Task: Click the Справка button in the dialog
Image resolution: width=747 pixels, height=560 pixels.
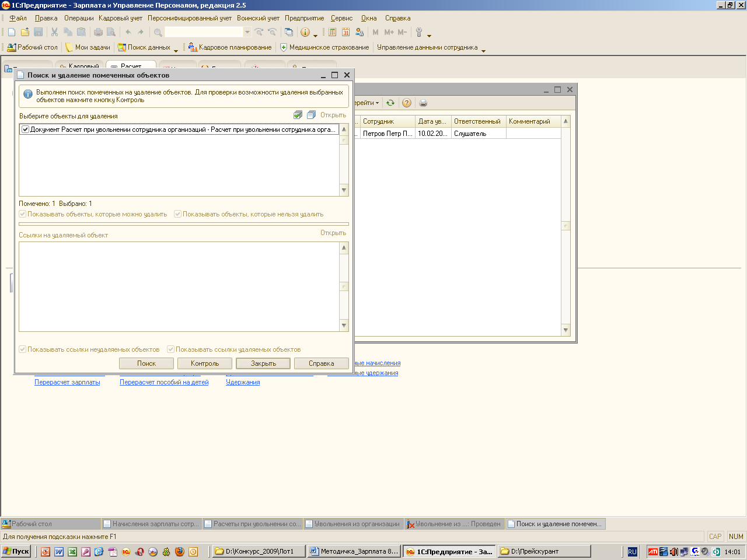Action: [x=322, y=363]
